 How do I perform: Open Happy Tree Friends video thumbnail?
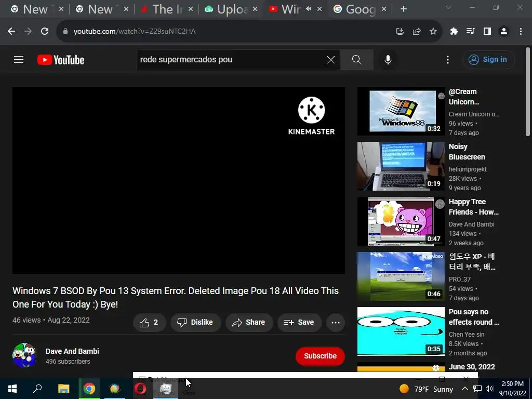[x=401, y=221]
